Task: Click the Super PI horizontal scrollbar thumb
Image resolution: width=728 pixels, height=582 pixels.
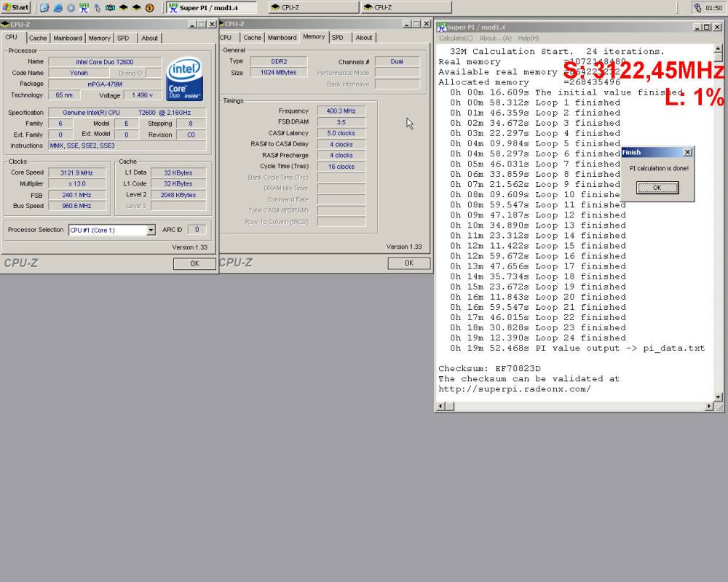Action: click(450, 407)
